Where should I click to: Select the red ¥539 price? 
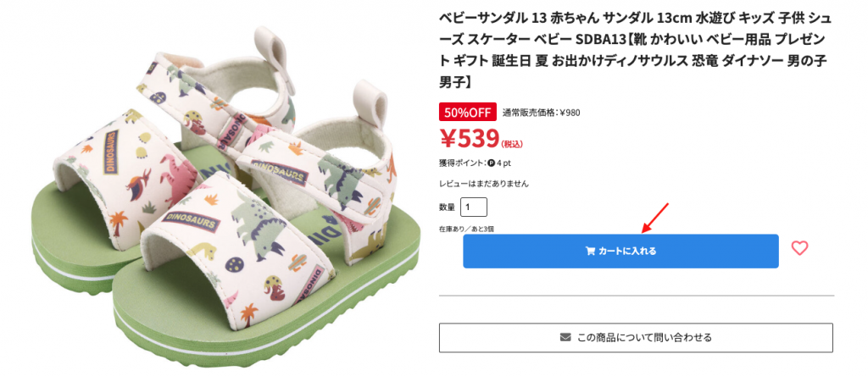tap(468, 137)
